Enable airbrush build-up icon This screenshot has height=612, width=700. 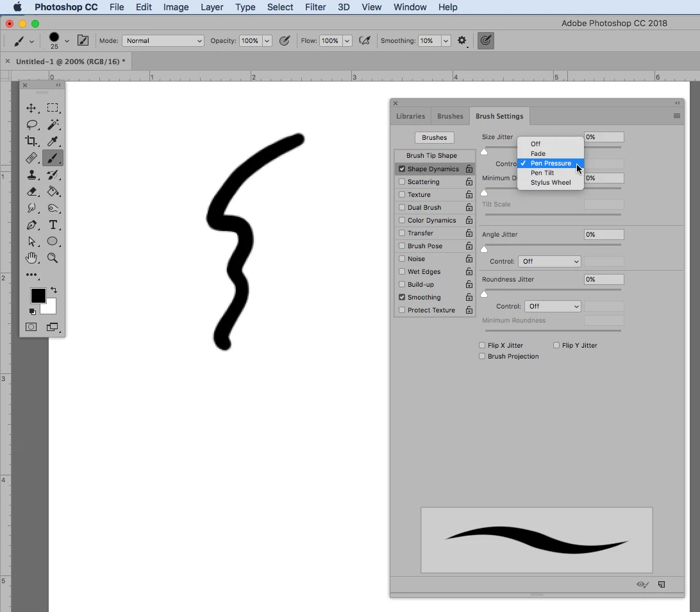click(x=365, y=40)
